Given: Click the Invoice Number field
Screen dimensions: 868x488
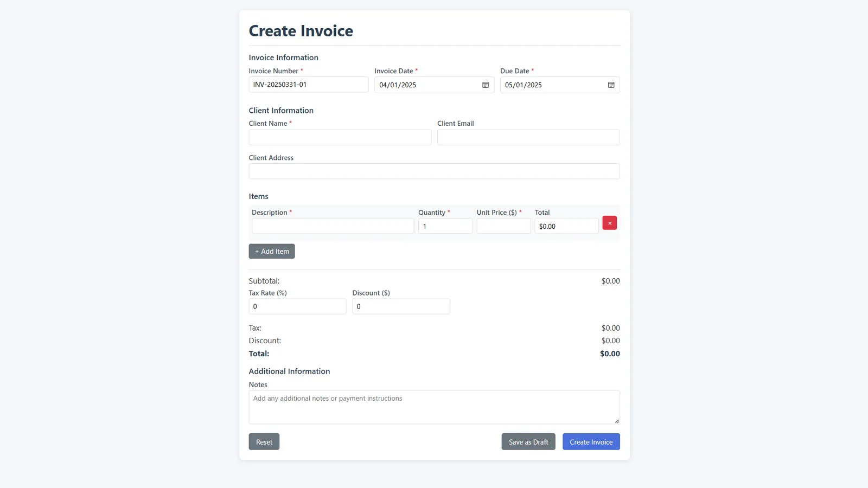Looking at the screenshot, I should click(309, 85).
